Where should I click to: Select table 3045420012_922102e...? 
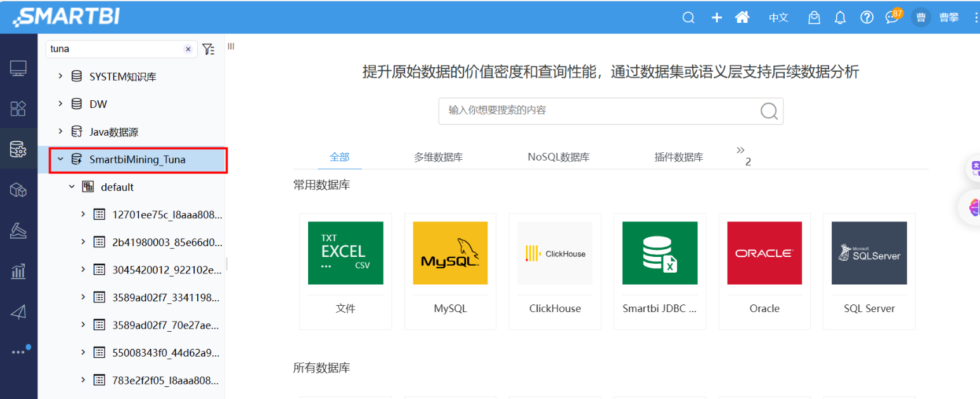pos(167,270)
